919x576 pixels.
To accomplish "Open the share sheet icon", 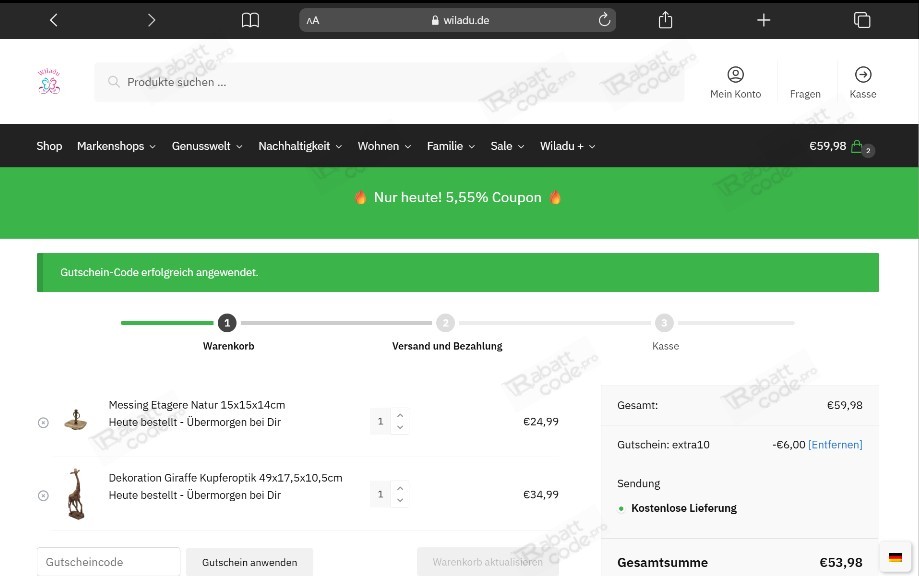I will coord(665,20).
